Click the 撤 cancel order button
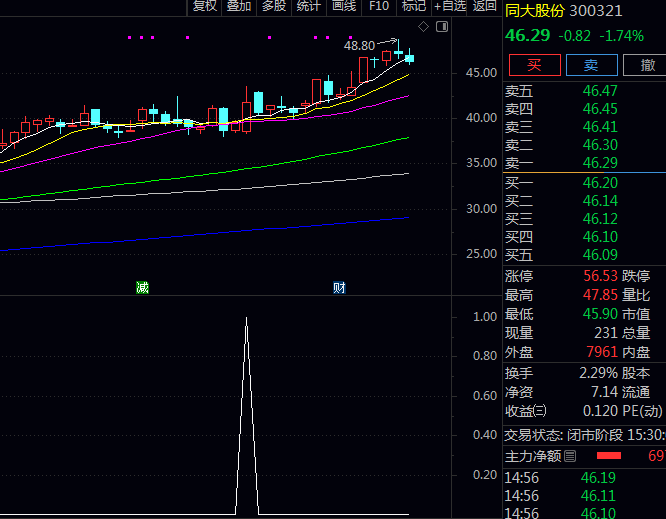 pos(646,65)
